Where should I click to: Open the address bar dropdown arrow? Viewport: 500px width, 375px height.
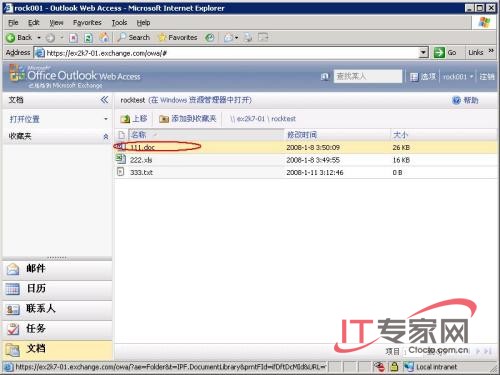[x=423, y=52]
